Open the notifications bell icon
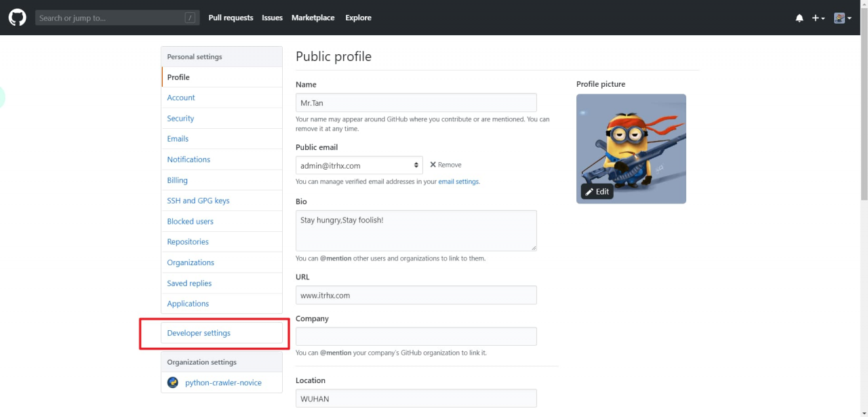Viewport: 868px width, 417px height. [799, 18]
